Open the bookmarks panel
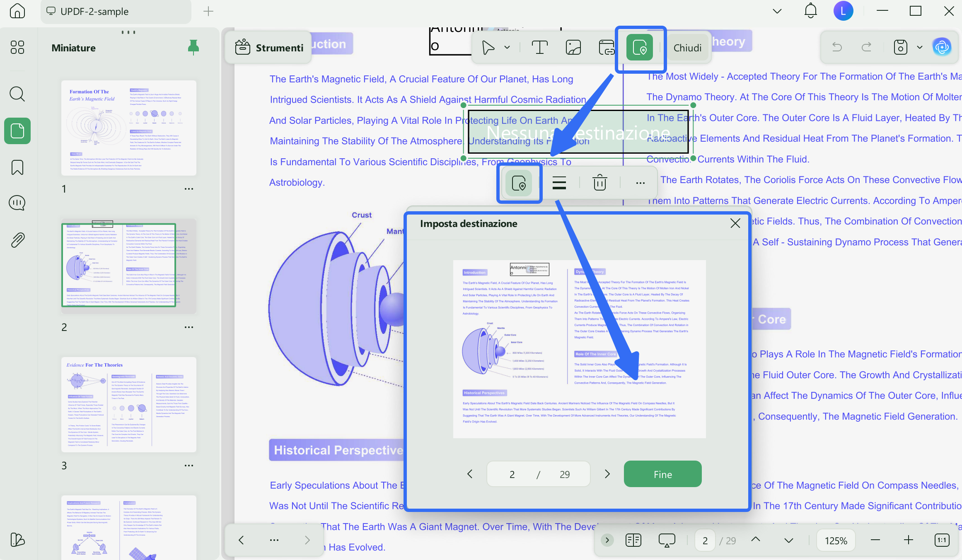The image size is (962, 560). click(x=17, y=167)
